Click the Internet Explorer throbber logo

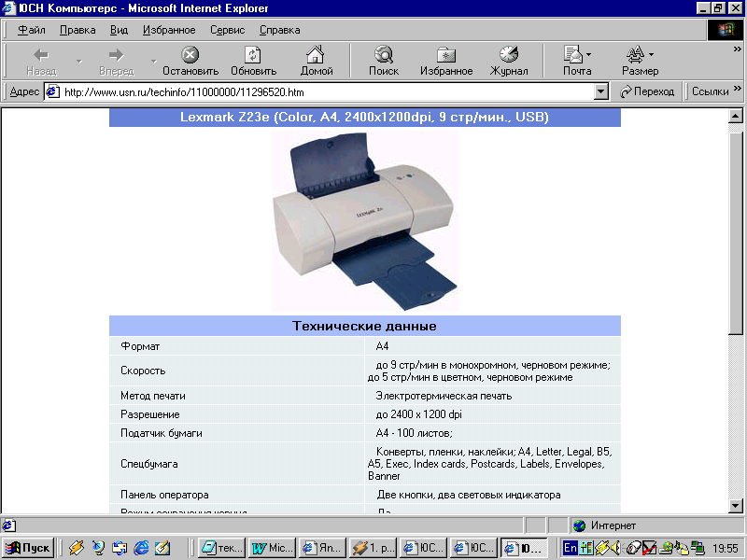pos(726,31)
